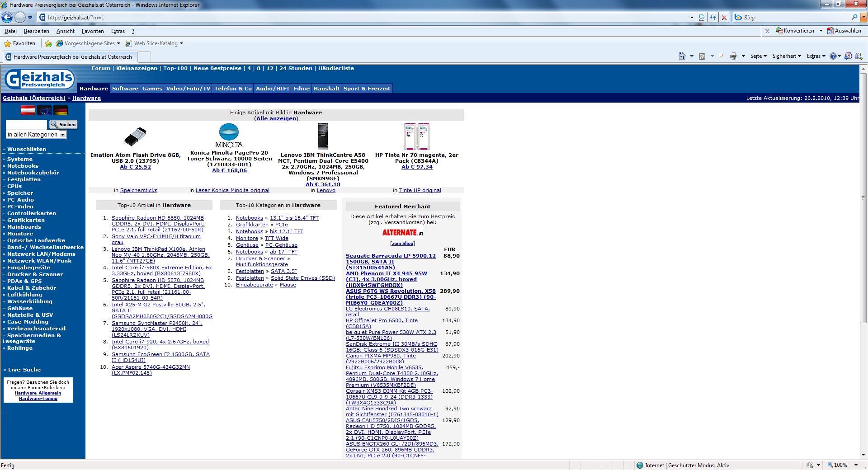Open the Bearbeiten menu
The height and width of the screenshot is (470, 868).
coord(37,31)
